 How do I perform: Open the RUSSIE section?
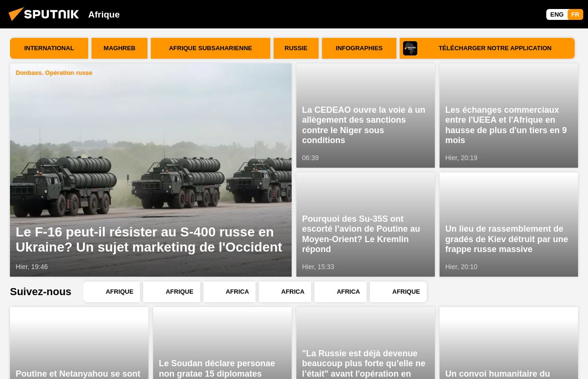(x=296, y=48)
